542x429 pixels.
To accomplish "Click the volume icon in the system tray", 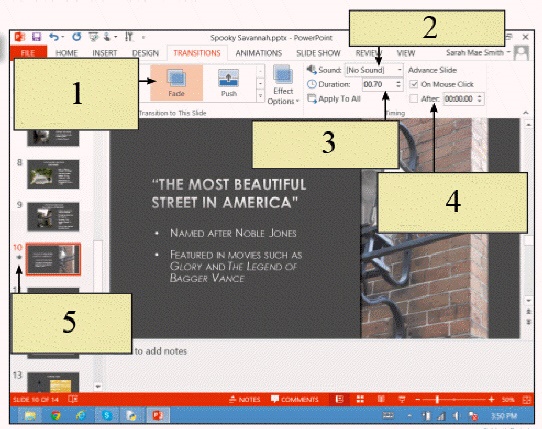I will 456,416.
